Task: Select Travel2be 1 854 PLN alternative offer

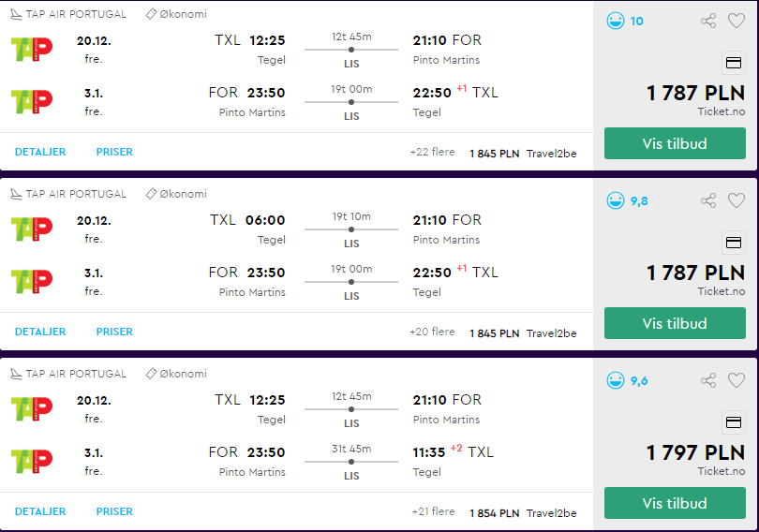Action: click(523, 513)
